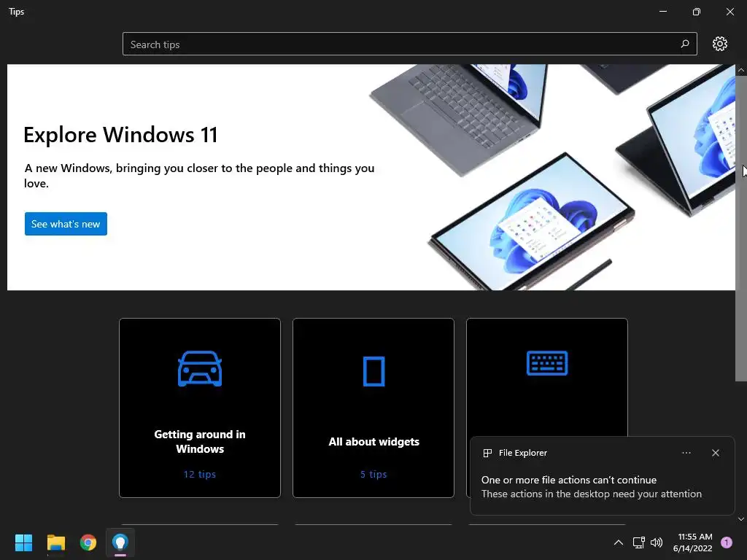Screen dimensions: 747x560
Task: Open the Windows Start menu
Action: (x=23, y=542)
